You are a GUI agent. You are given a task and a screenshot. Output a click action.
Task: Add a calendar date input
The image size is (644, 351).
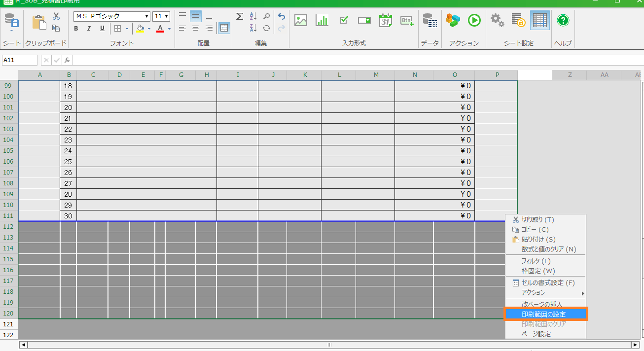pos(386,20)
